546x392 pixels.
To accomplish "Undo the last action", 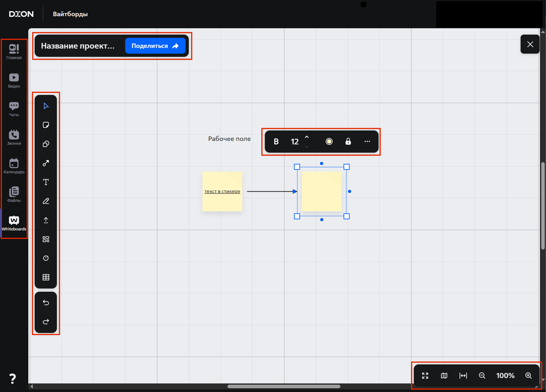I will tap(46, 302).
